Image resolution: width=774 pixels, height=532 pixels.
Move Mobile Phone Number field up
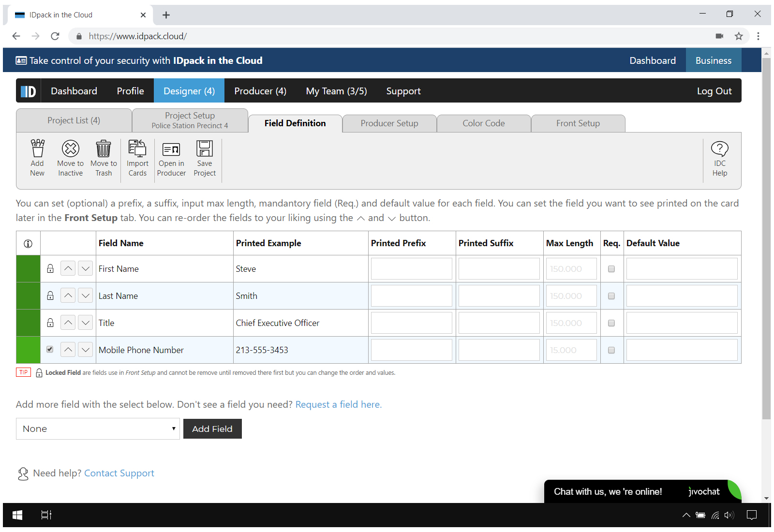point(68,350)
